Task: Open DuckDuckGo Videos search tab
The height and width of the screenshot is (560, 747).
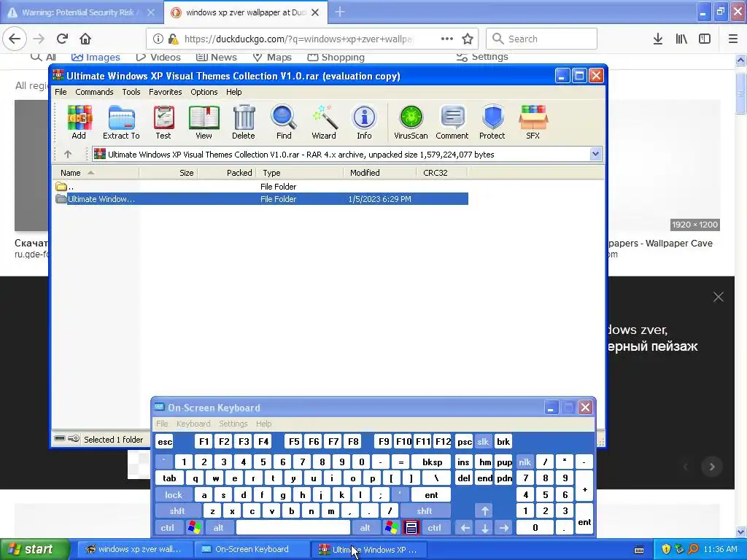Action: click(158, 57)
